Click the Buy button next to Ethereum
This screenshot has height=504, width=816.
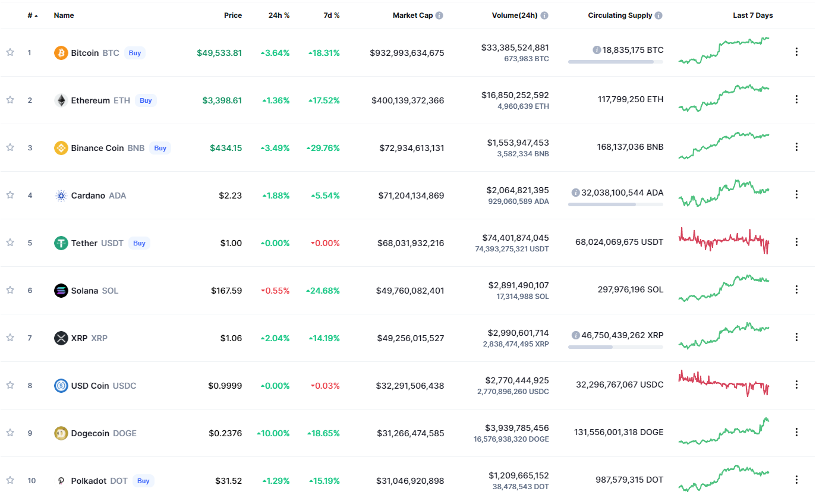[146, 100]
